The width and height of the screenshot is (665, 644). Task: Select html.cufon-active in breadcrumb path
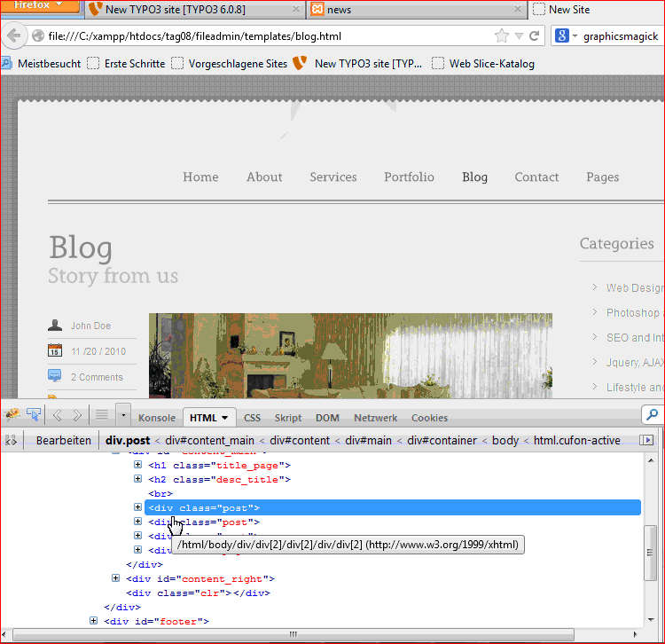(x=577, y=440)
